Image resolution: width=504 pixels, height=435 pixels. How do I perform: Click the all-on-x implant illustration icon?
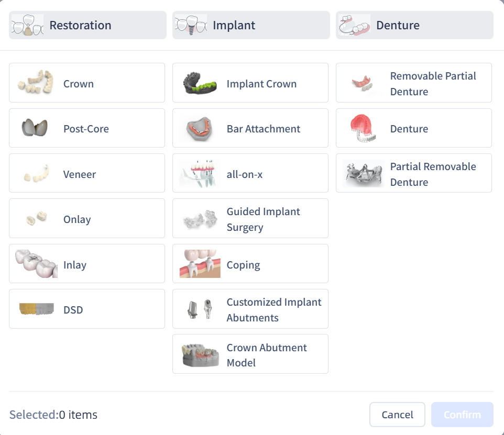(200, 174)
